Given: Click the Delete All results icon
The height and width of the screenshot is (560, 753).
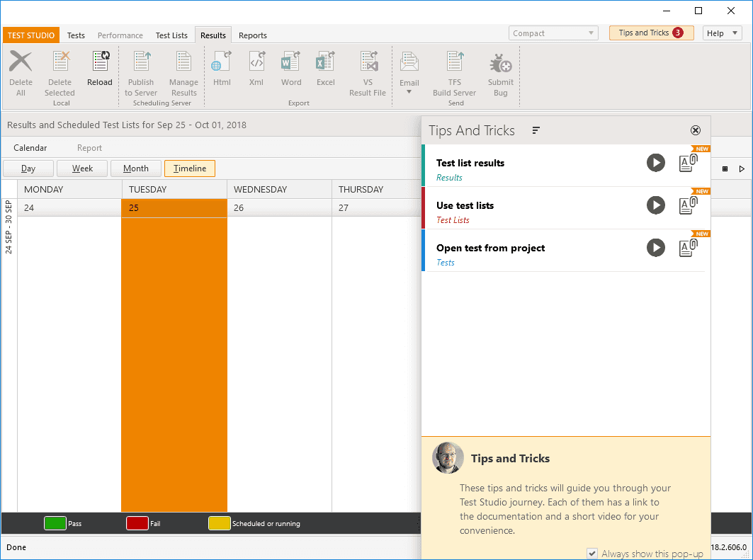Looking at the screenshot, I should [21, 62].
